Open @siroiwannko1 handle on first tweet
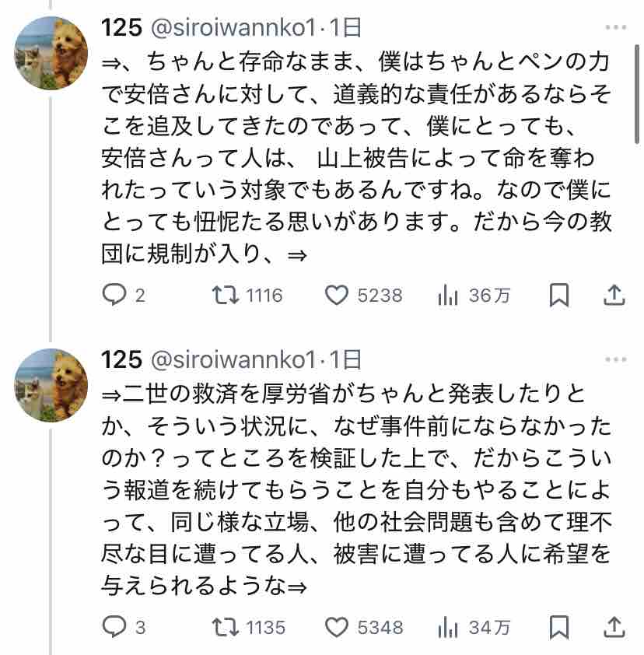Viewport: 644px width, 655px height. pyautogui.click(x=233, y=29)
